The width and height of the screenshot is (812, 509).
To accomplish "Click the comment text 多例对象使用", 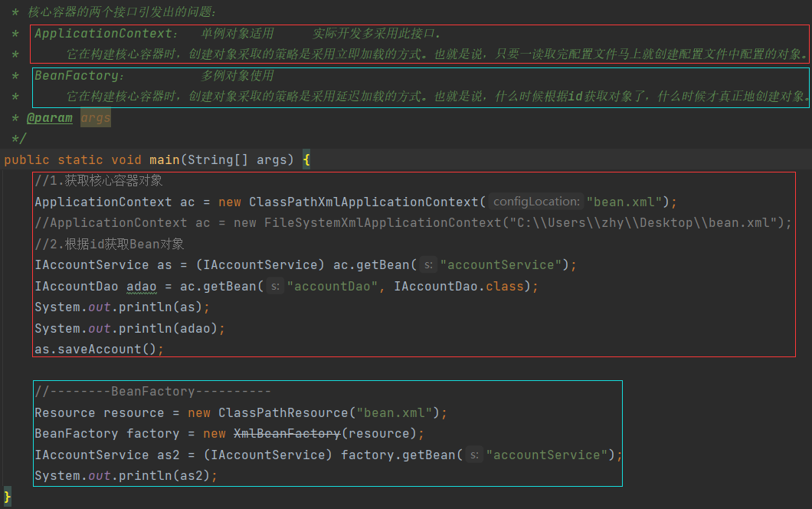I will coord(237,76).
